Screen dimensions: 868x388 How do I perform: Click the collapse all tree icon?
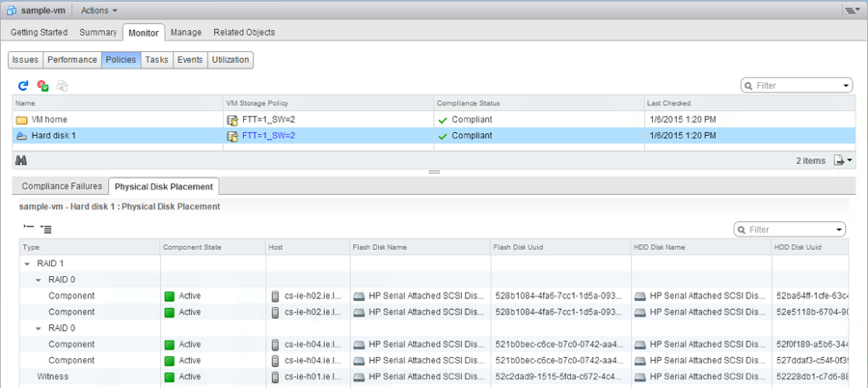click(28, 228)
